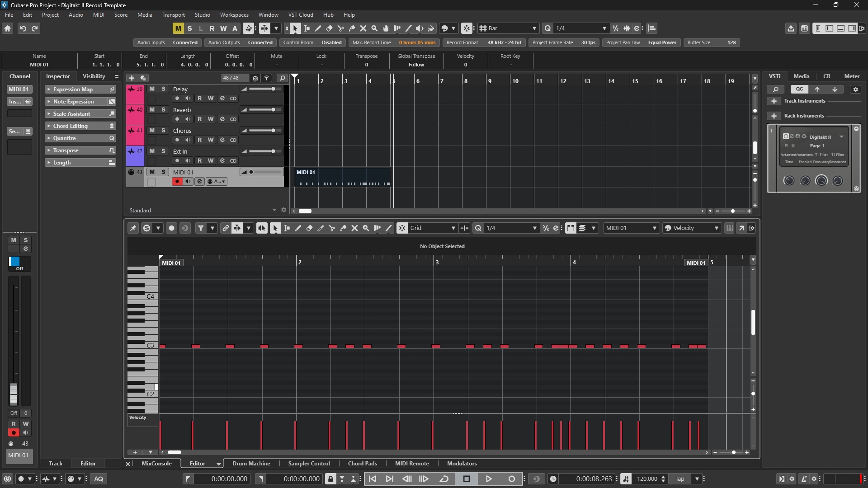Adjust the Delay track volume slider
Image resolution: width=868 pixels, height=488 pixels.
coord(273,89)
